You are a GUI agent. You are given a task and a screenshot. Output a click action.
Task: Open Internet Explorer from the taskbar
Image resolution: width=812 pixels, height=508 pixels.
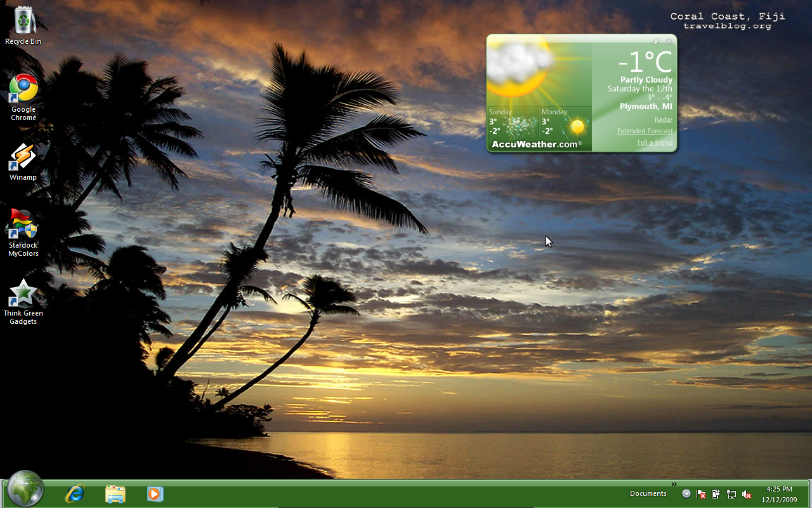pyautogui.click(x=74, y=493)
